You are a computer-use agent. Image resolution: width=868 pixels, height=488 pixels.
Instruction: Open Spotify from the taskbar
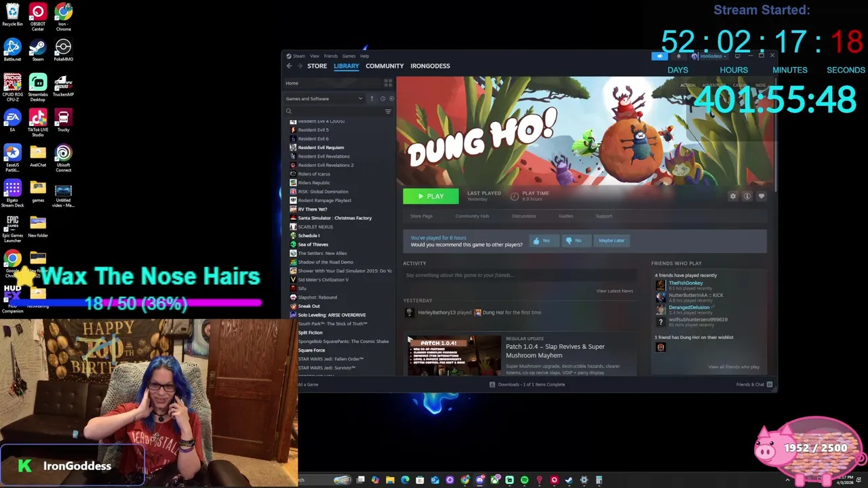[x=525, y=480]
